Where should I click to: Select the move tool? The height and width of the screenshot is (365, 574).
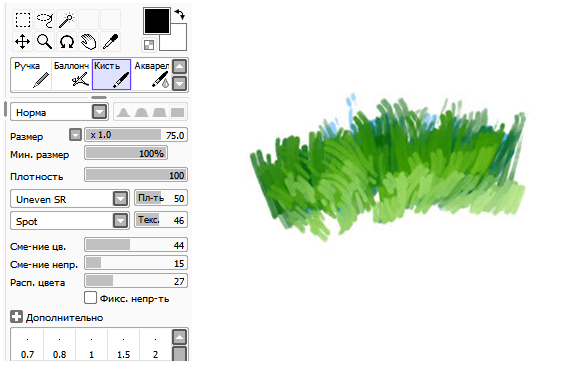[x=23, y=41]
